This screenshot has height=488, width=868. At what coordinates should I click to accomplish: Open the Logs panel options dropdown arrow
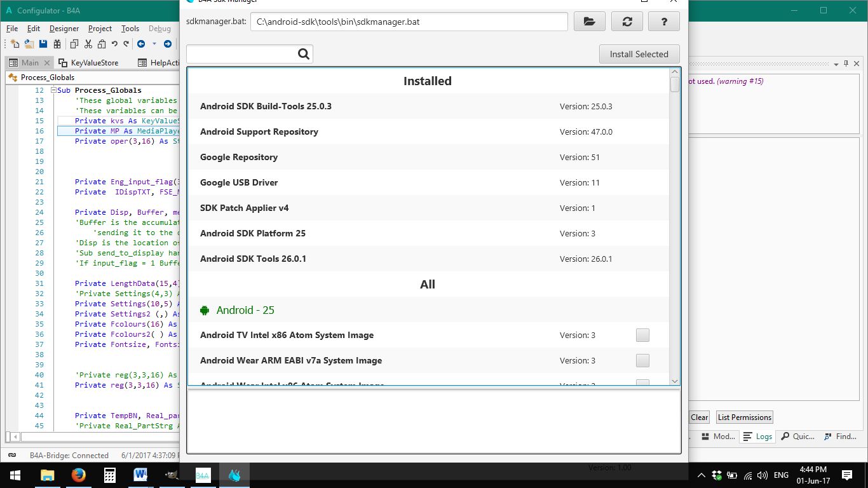(836, 64)
